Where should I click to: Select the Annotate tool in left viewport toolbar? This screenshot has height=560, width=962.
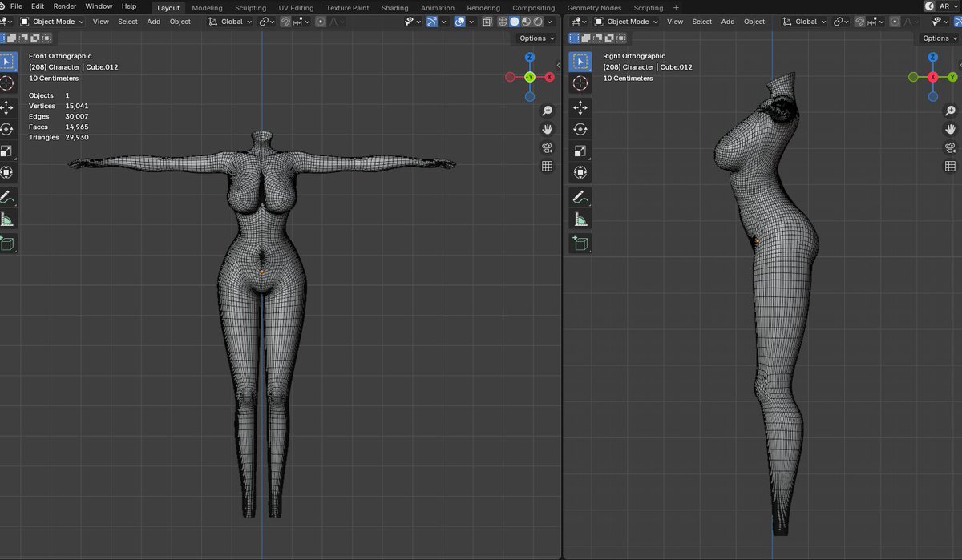point(7,197)
